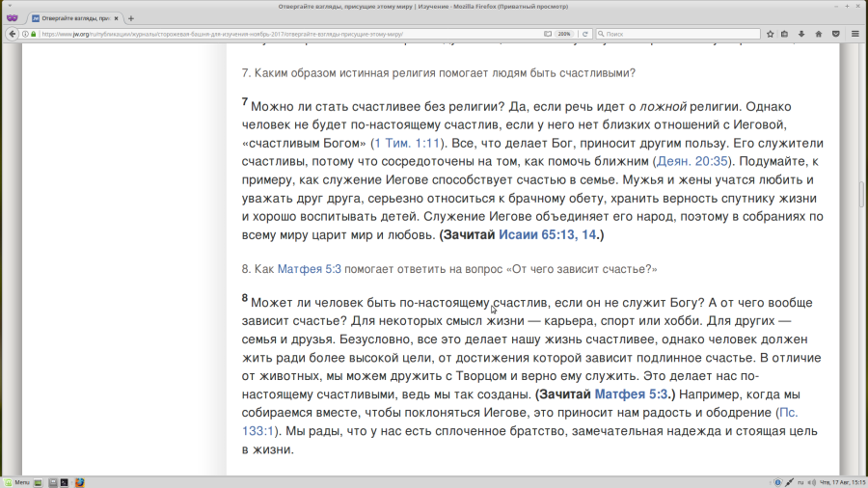Open the clock 'Чтв, 17 Авг, 15:15'
The width and height of the screenshot is (868, 488).
point(843,482)
